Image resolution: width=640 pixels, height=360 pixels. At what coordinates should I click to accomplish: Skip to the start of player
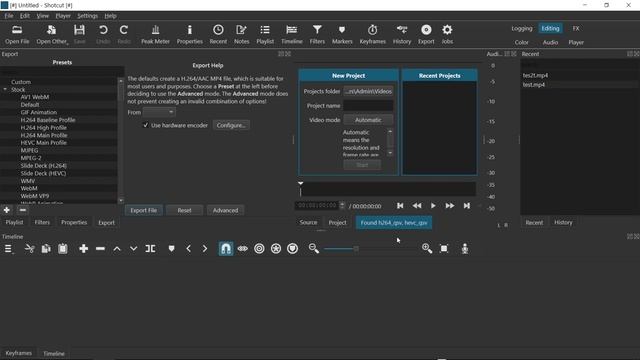click(400, 206)
